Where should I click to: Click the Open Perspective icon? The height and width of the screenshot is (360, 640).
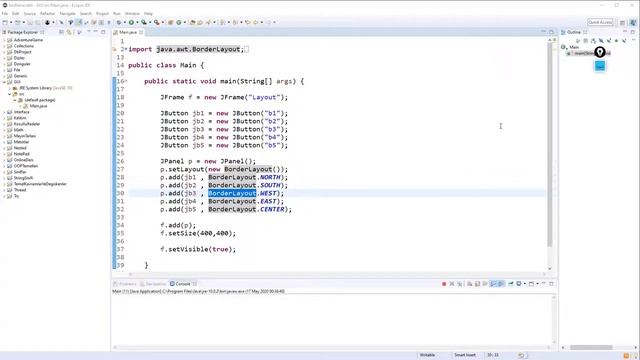tap(622, 22)
